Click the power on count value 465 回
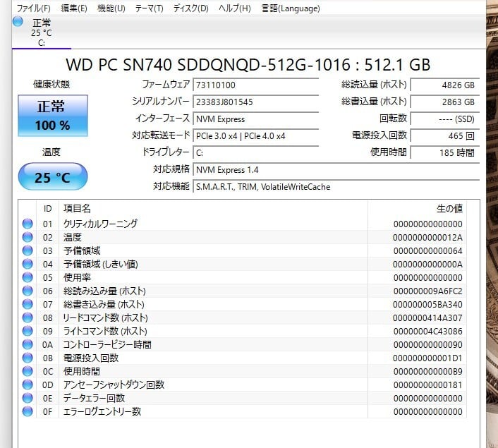Screen dimensions: 498x448 point(444,135)
